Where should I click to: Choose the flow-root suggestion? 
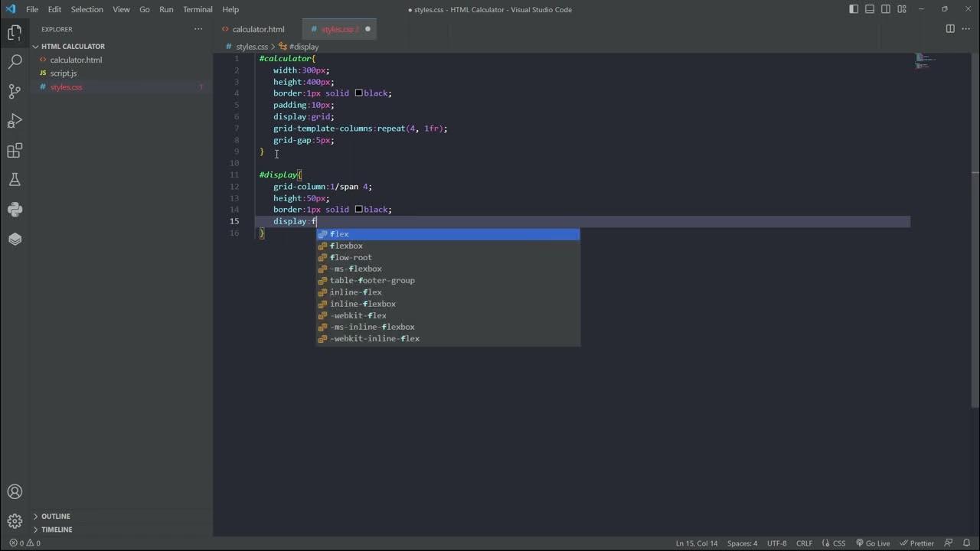coord(449,257)
